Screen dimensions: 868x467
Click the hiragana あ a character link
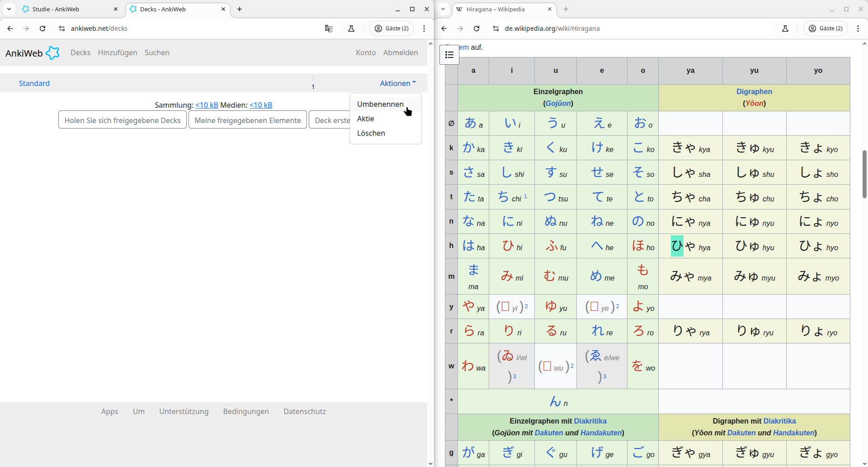pyautogui.click(x=470, y=123)
